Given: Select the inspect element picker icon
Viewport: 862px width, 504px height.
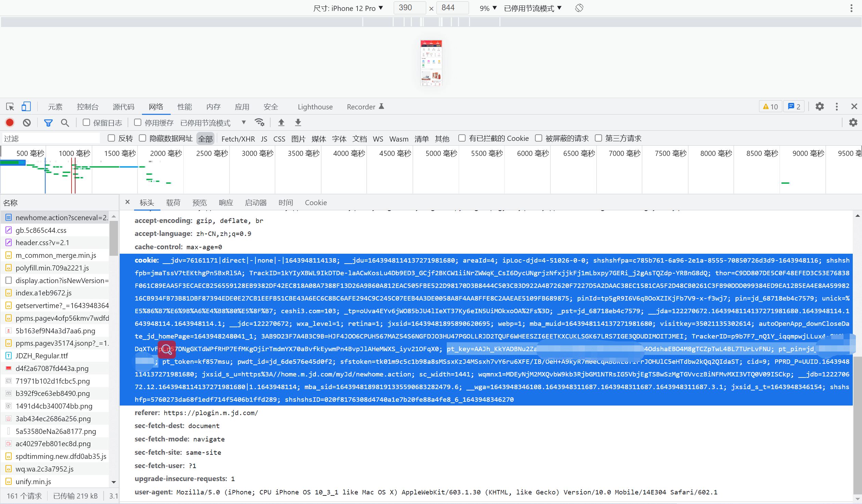Looking at the screenshot, I should (x=10, y=107).
